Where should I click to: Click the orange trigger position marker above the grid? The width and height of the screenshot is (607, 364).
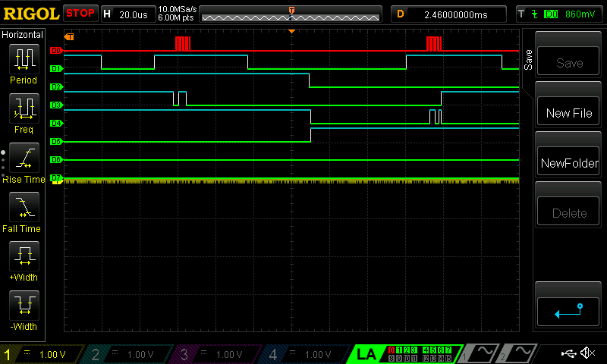pos(291,31)
